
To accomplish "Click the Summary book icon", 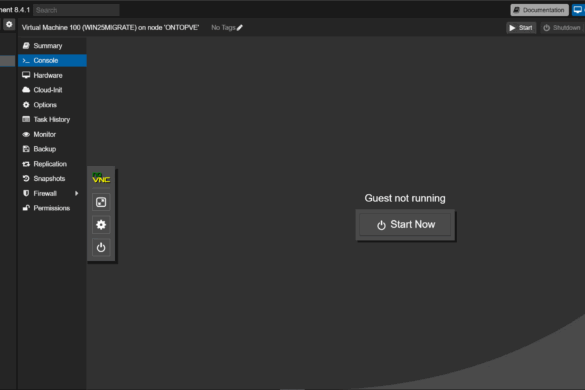I will [26, 46].
